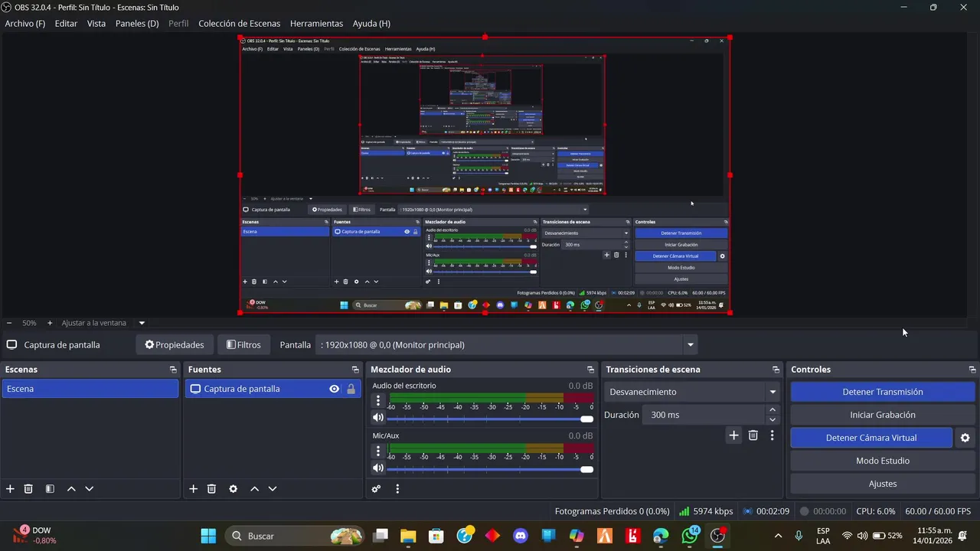Open Herramientas menu
This screenshot has height=551, width=980.
(x=316, y=24)
